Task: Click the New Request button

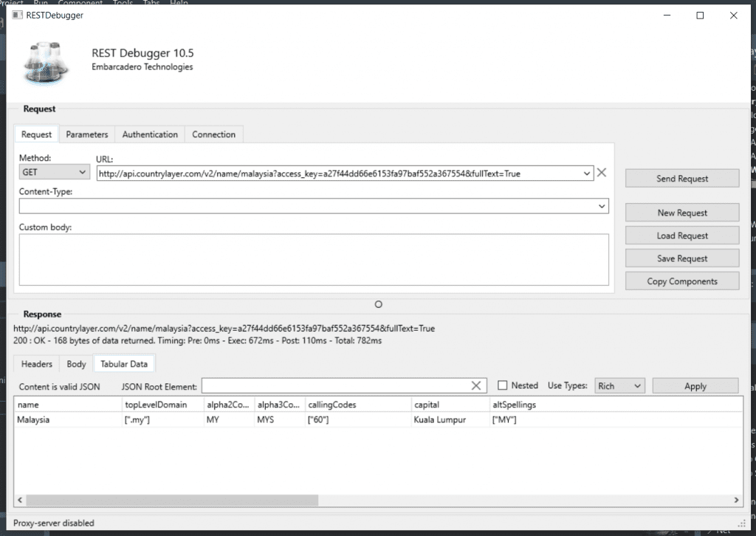Action: [682, 213]
